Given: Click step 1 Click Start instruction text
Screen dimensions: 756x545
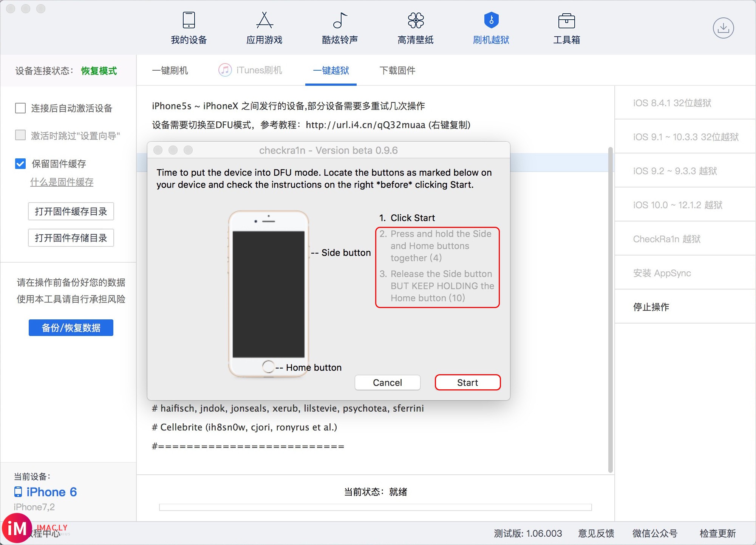Looking at the screenshot, I should click(407, 218).
